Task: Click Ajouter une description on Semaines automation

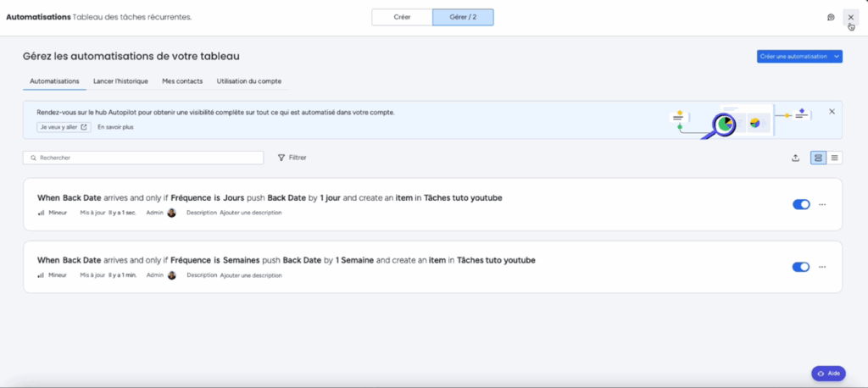Action: coord(251,275)
